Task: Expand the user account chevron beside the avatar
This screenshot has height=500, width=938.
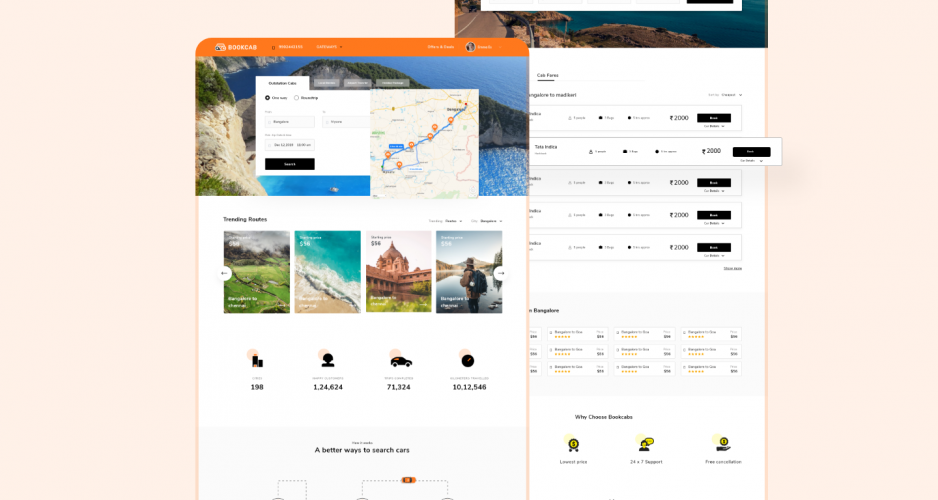Action: point(500,47)
